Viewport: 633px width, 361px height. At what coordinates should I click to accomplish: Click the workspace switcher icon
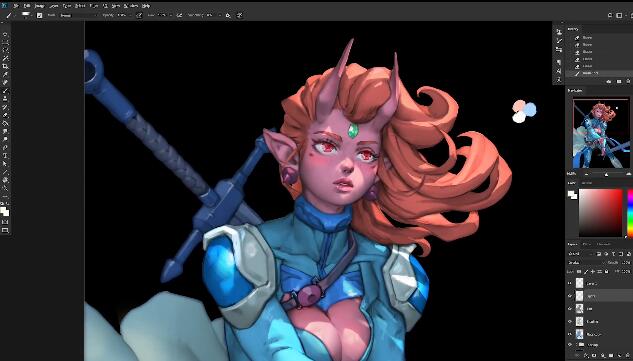619,15
